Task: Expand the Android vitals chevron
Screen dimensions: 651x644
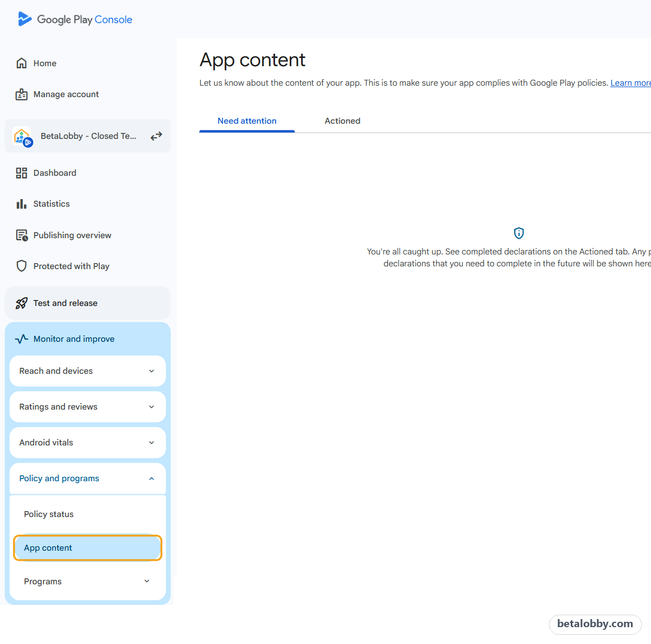Action: (x=151, y=443)
